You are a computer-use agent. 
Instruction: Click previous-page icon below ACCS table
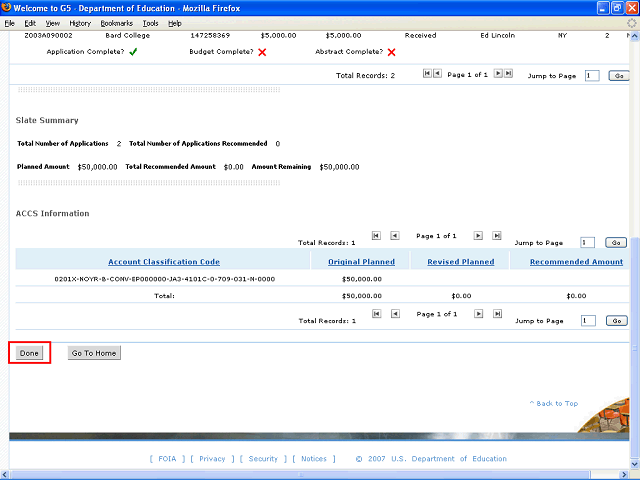[x=395, y=313]
